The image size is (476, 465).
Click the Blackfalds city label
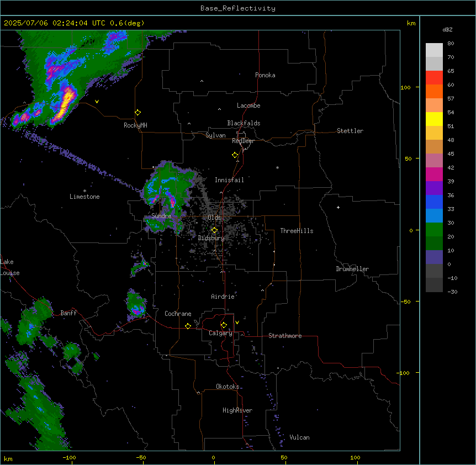pyautogui.click(x=244, y=123)
